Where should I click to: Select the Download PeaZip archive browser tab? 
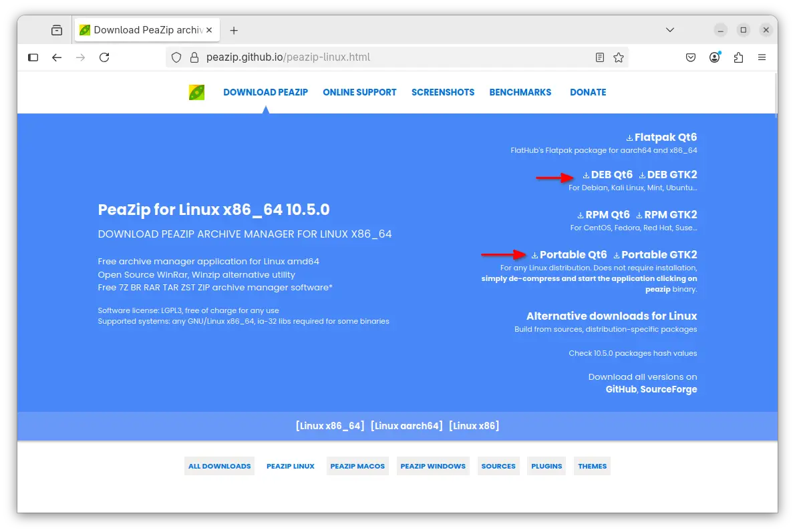tap(147, 31)
